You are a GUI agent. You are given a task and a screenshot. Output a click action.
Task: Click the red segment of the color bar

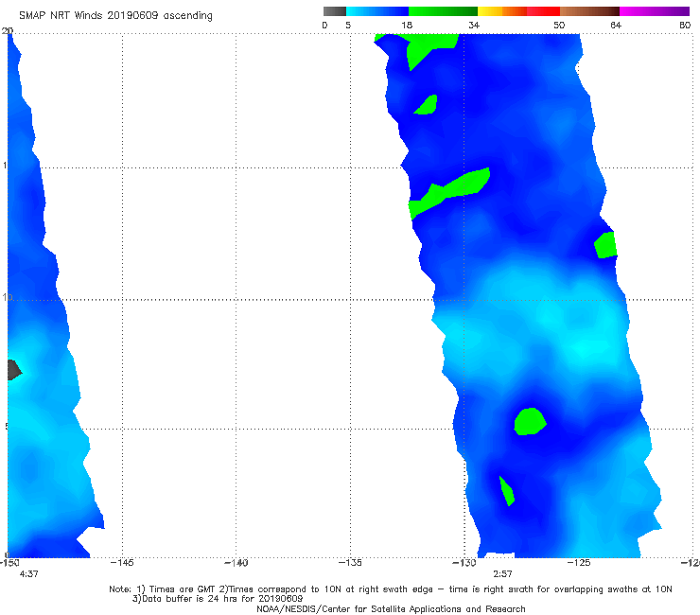(x=543, y=11)
